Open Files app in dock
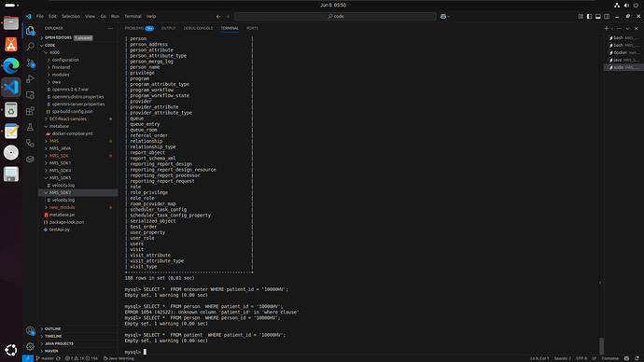 click(11, 22)
